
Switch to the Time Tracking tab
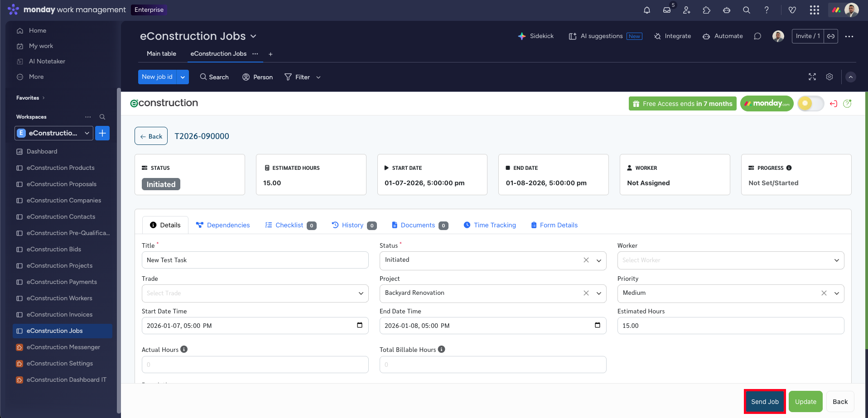point(490,225)
